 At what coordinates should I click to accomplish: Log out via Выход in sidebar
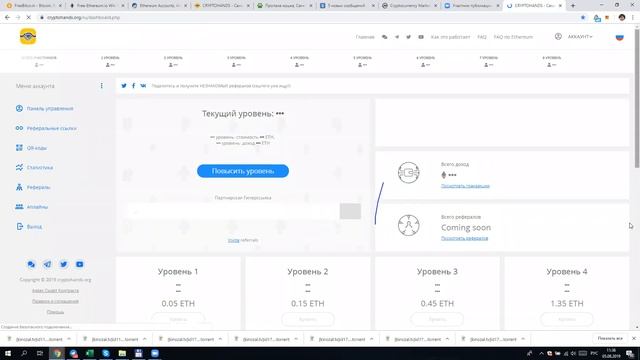(x=29, y=227)
